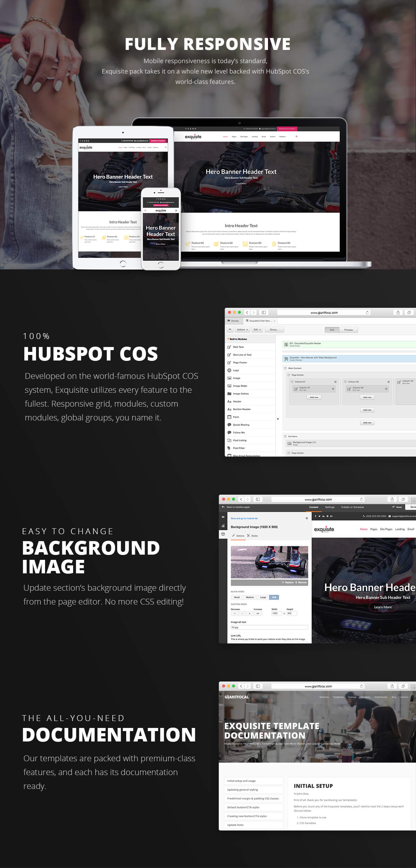Switch to the Styles tab of Background Image
The width and height of the screenshot is (416, 868).
pos(252,536)
